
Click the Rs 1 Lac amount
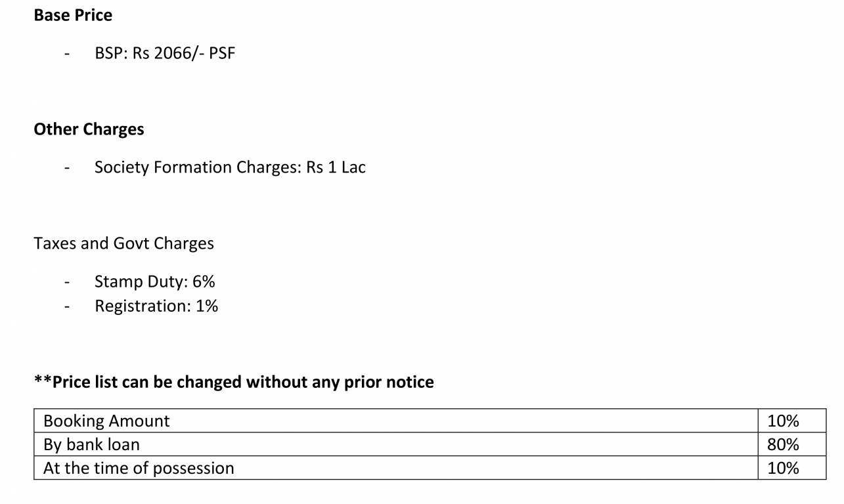tap(336, 167)
